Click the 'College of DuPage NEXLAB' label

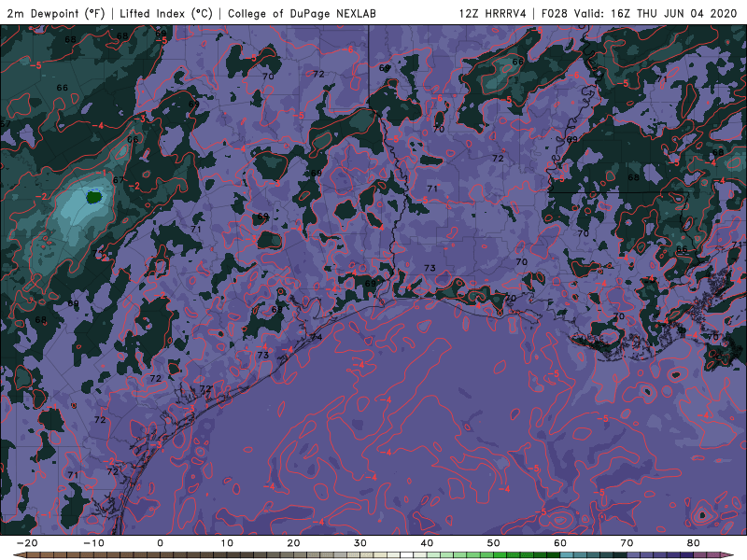pyautogui.click(x=302, y=13)
